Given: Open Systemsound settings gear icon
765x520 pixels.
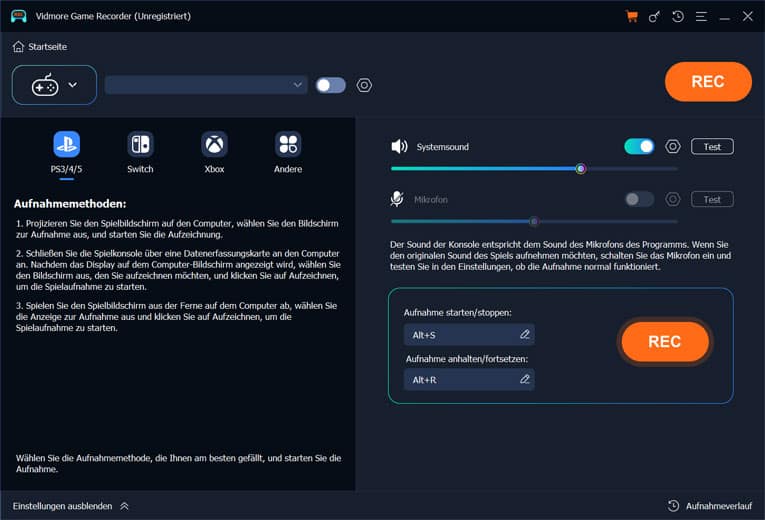Looking at the screenshot, I should pos(673,147).
